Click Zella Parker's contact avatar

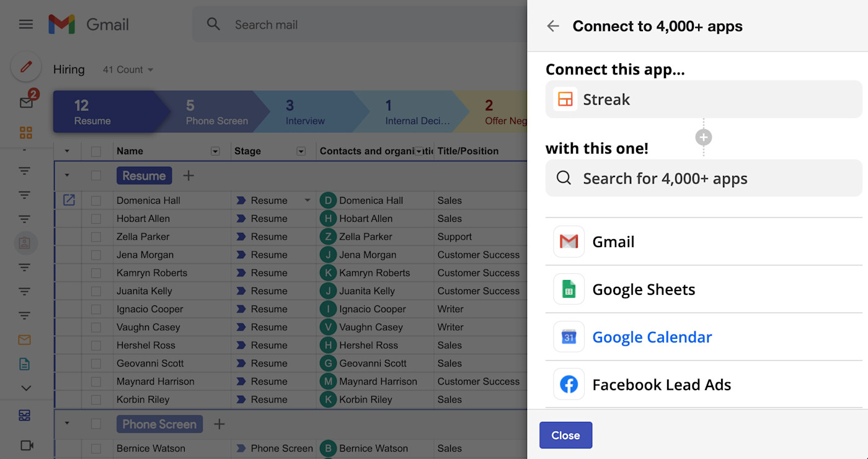tap(328, 237)
